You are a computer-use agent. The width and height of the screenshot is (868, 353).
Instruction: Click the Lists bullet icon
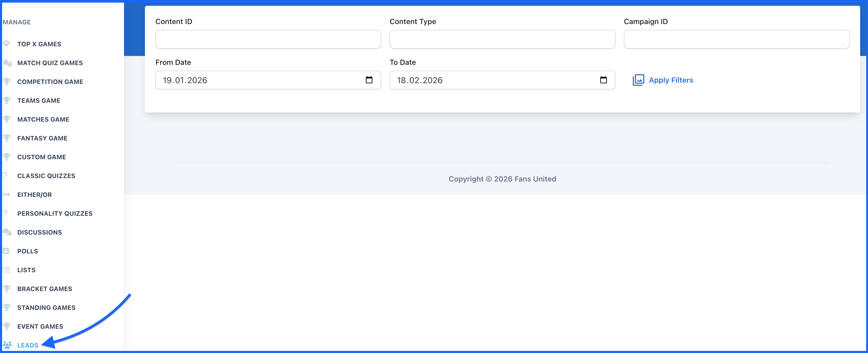click(x=6, y=270)
